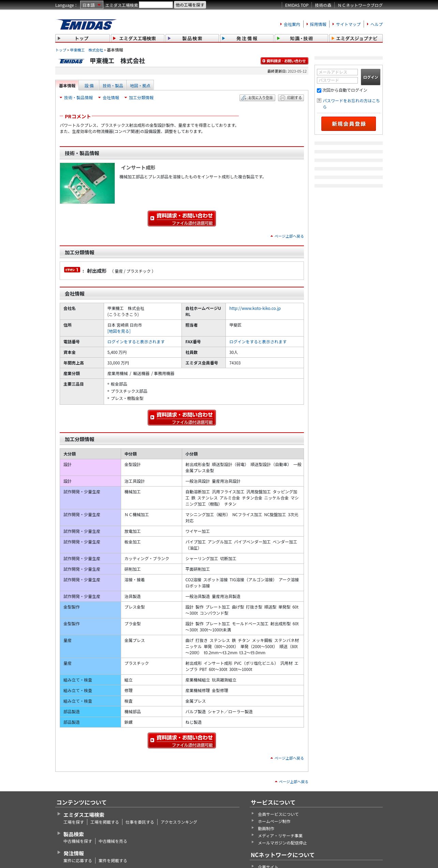Click the イチオシ1 badge icon
Screen dimensions: 438x868
tap(72, 270)
